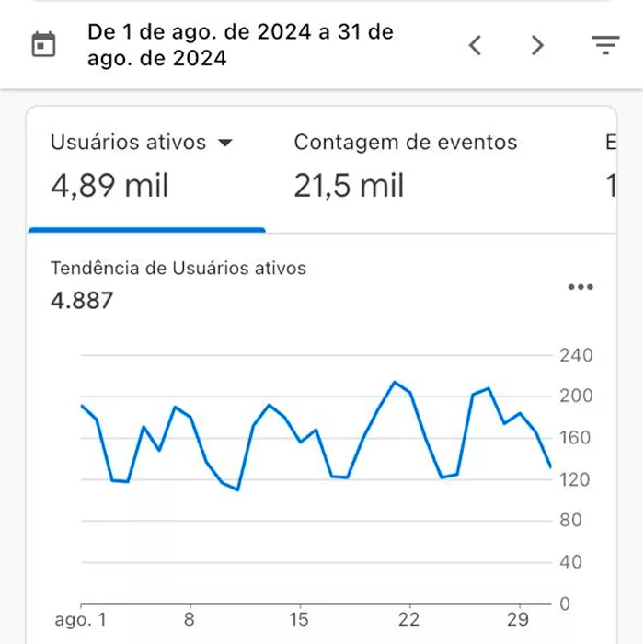Image resolution: width=644 pixels, height=644 pixels.
Task: Select the partially visible third metric tab
Action: [609, 166]
